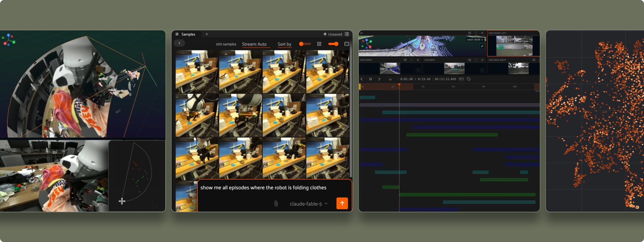Click the CAM_BACK panel title
644x242 pixels.
429,60
